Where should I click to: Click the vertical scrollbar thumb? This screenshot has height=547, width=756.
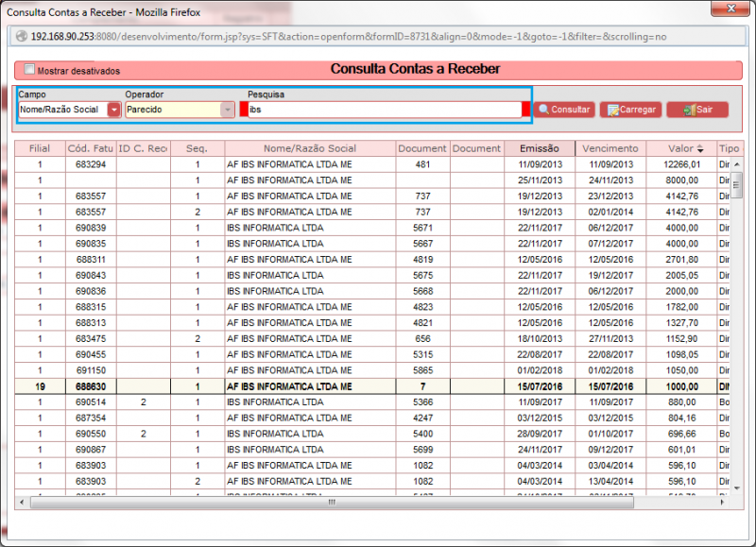pyautogui.click(x=737, y=184)
